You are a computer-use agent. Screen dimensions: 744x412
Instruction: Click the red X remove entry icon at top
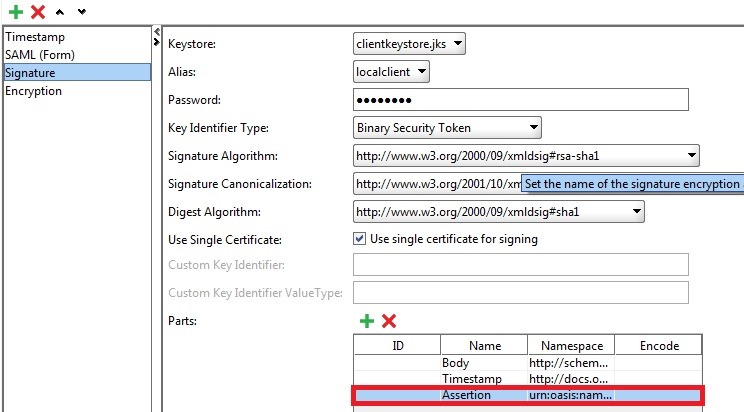point(38,11)
